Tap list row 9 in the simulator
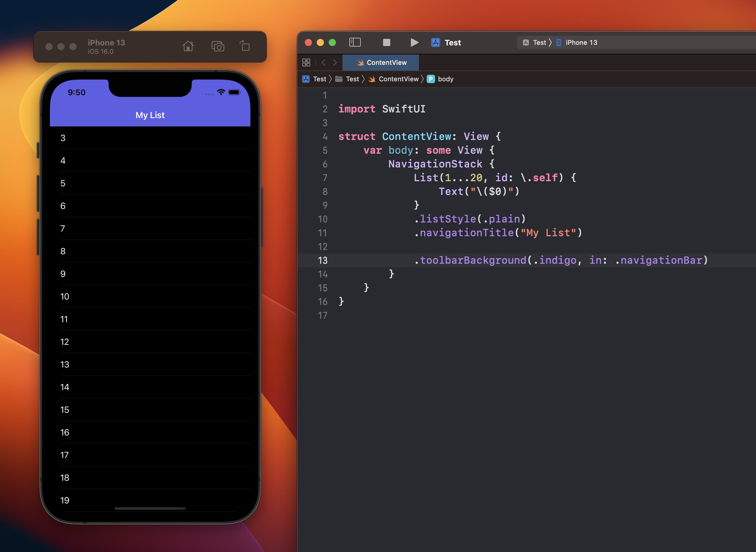This screenshot has width=756, height=552. [x=150, y=274]
